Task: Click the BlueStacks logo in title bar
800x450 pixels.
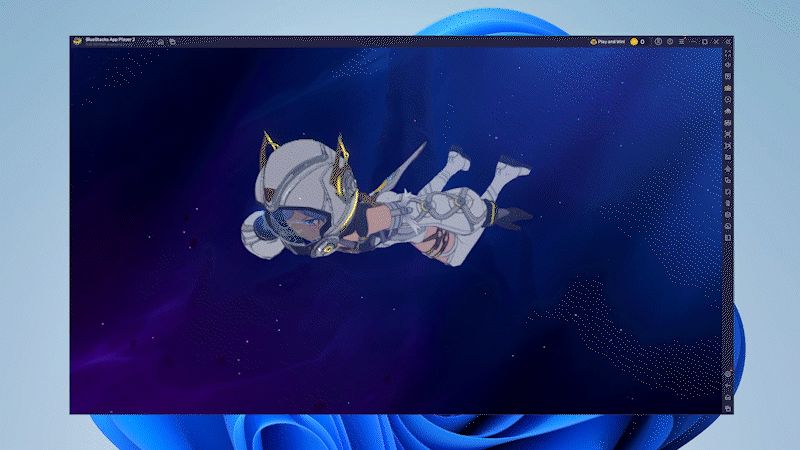Action: pyautogui.click(x=76, y=42)
